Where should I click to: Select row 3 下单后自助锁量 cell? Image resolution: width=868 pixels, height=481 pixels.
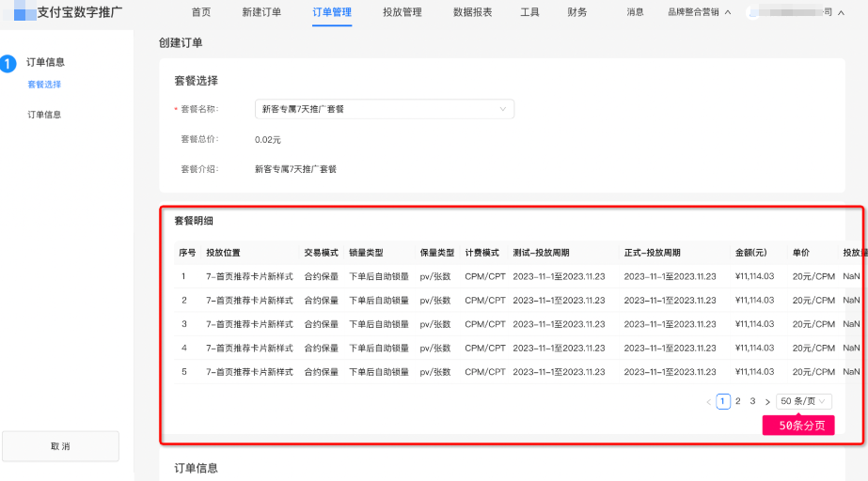(x=379, y=324)
